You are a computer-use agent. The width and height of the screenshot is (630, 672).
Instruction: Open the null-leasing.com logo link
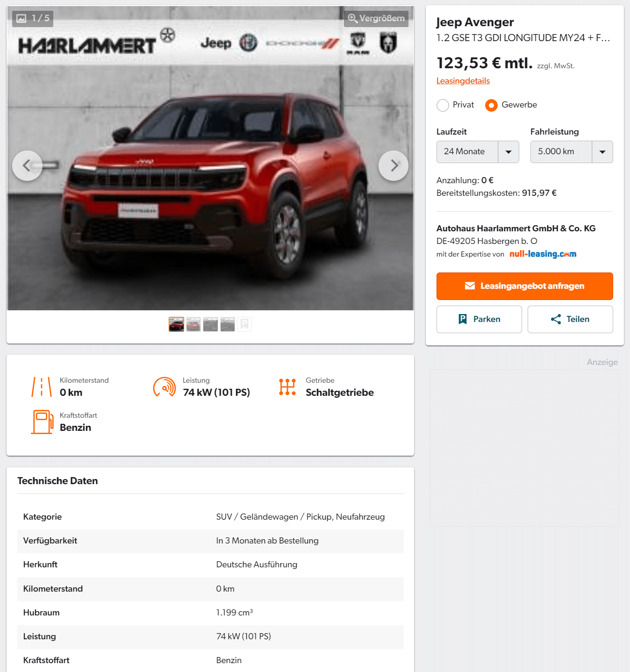click(543, 254)
